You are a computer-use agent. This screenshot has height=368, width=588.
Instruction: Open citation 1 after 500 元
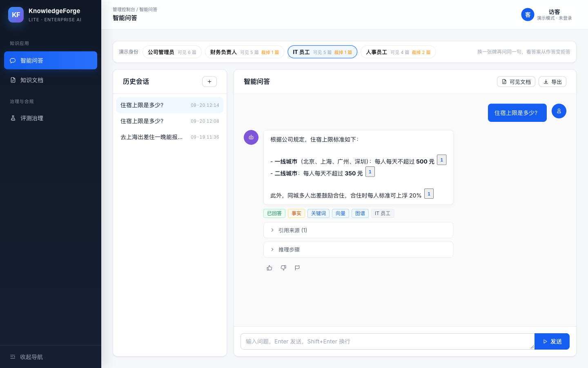[x=441, y=160]
